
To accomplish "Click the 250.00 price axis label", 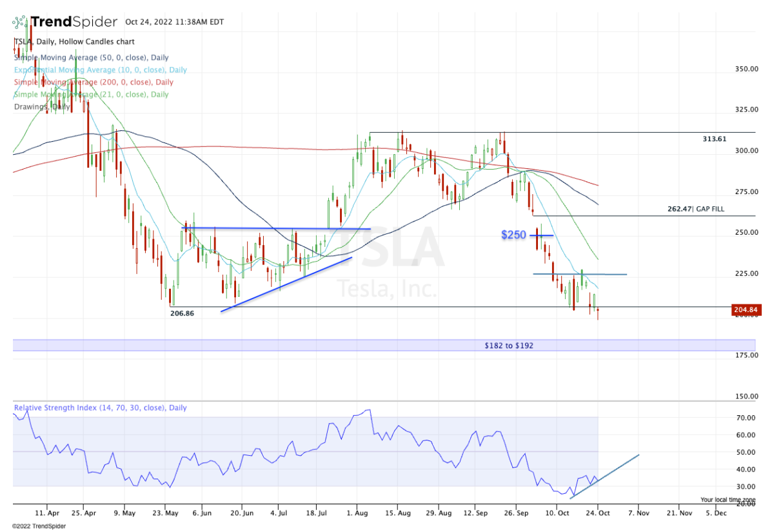I will 746,233.
